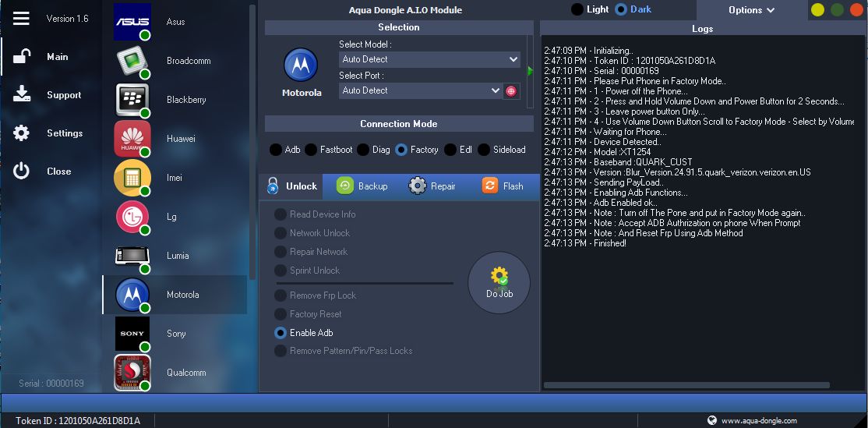Open the Blackberry module icon

pyautogui.click(x=132, y=100)
